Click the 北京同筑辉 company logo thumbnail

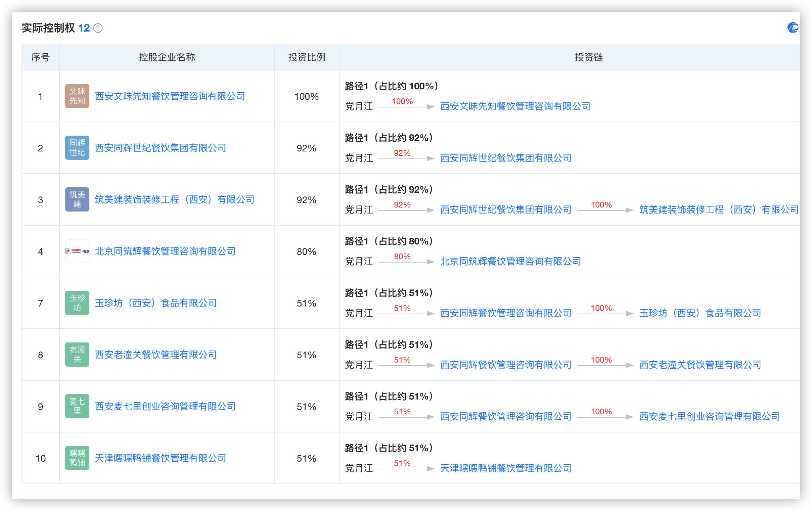(x=77, y=251)
